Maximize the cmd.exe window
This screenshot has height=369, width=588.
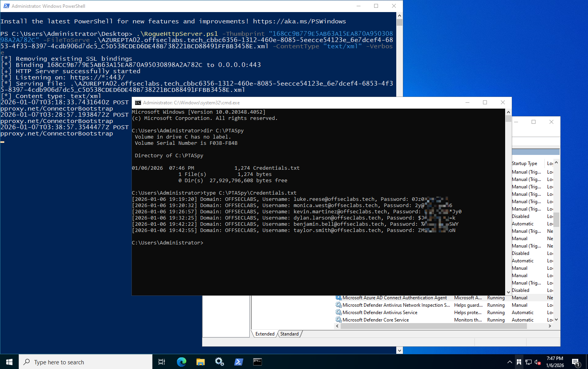pyautogui.click(x=485, y=102)
